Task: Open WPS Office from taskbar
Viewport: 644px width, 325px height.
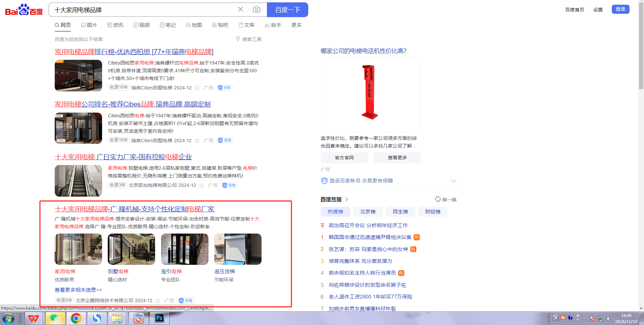Action: click(34, 318)
